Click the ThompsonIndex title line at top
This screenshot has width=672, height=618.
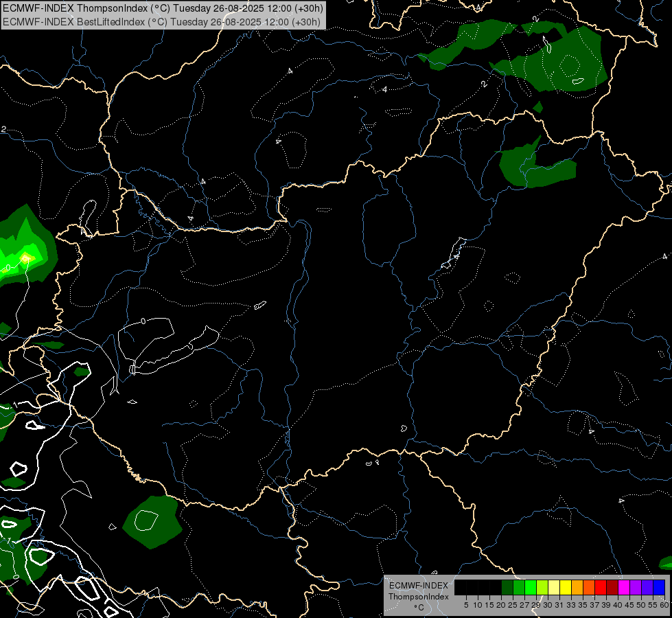pyautogui.click(x=163, y=8)
